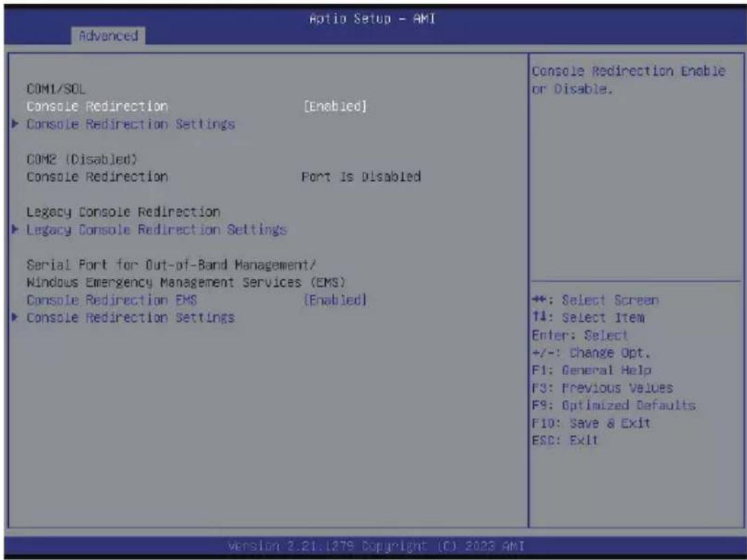Screen dimensions: 747x560
Task: Click 'Serial Port for Out-of-Band Management/' text
Action: click(172, 265)
